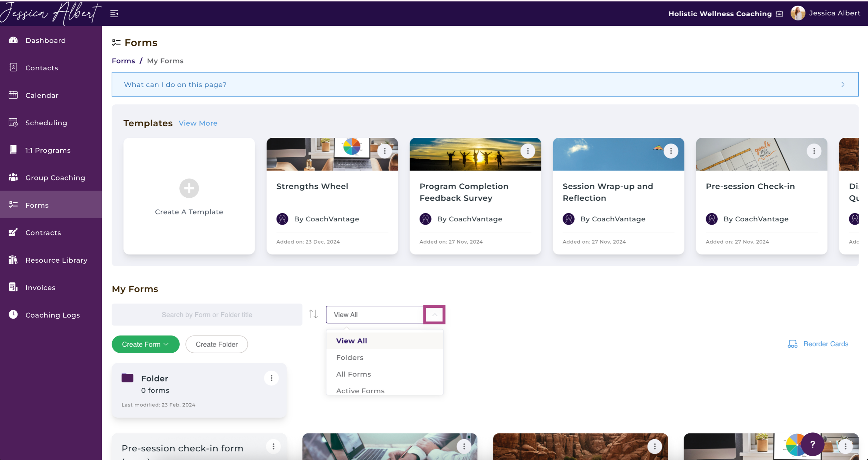868x460 pixels.
Task: Select Folders in the filter dropdown
Action: (385, 357)
